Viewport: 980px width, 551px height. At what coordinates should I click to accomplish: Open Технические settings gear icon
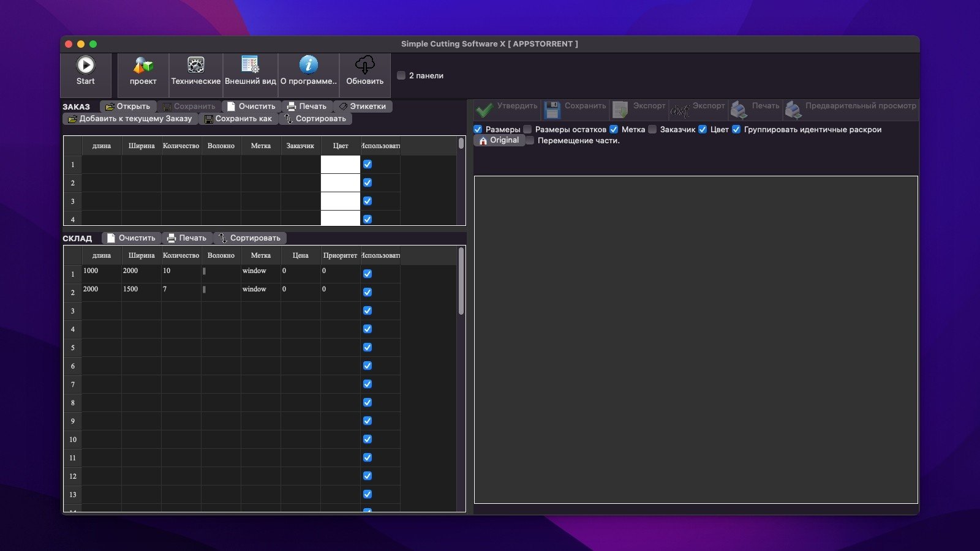195,66
